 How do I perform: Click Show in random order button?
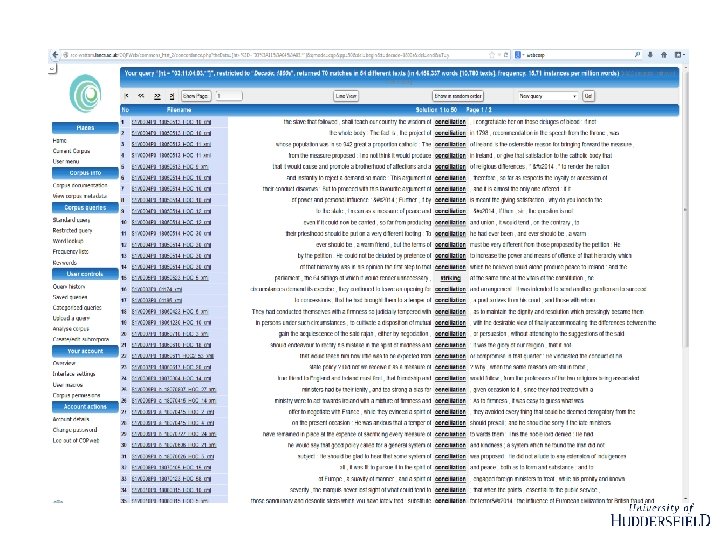(x=458, y=96)
